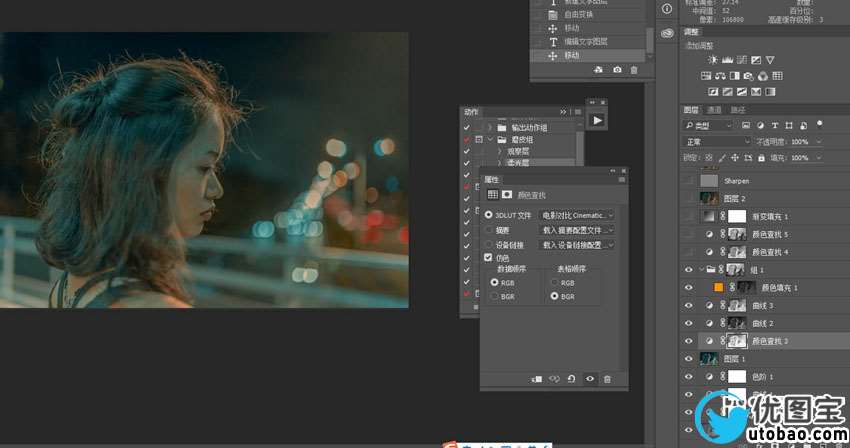Screen dimensions: 850x448
Task: Clip adjustment to layer in Properties panel
Action: pyautogui.click(x=537, y=379)
